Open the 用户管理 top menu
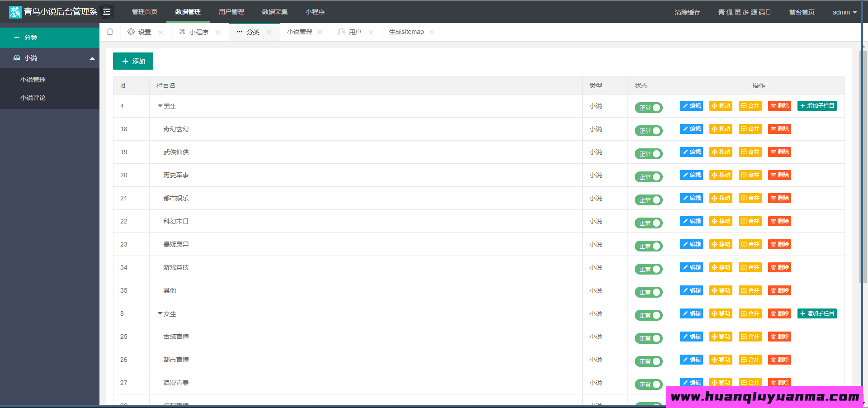868x408 pixels. point(231,12)
